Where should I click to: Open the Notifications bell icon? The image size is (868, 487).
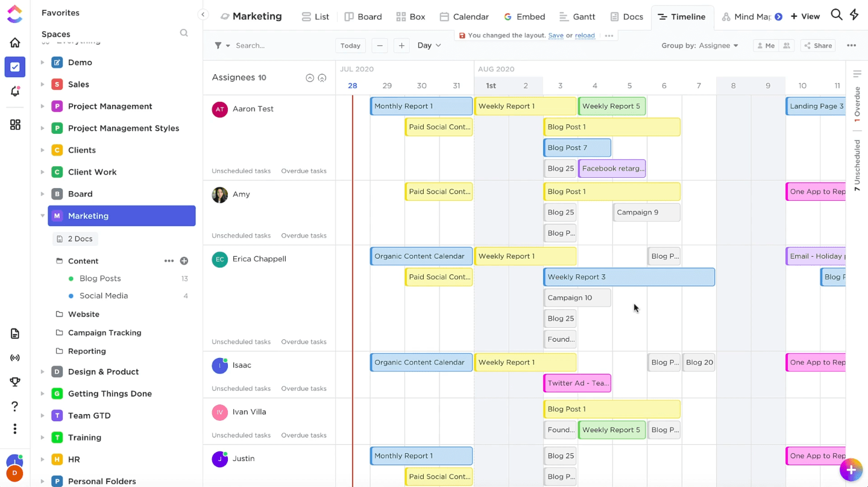tap(15, 92)
